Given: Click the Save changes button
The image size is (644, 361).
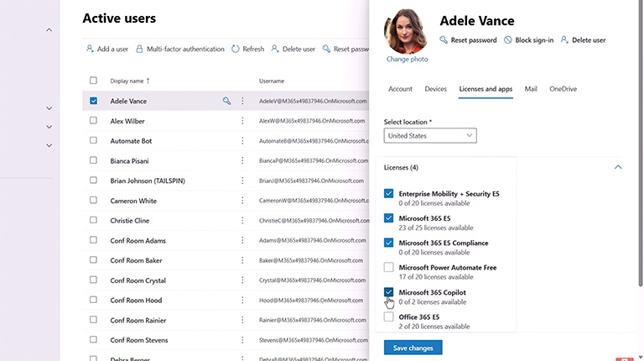Looking at the screenshot, I should pyautogui.click(x=413, y=348).
